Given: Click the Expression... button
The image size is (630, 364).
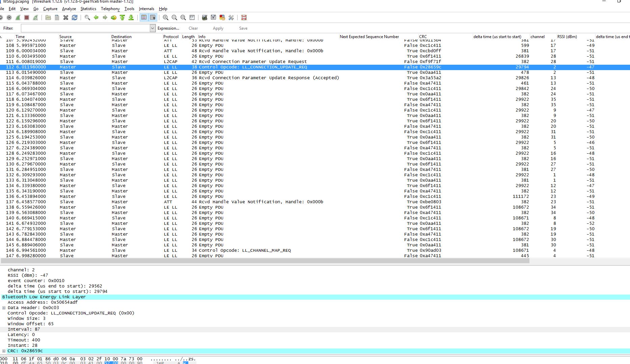Looking at the screenshot, I should click(168, 28).
